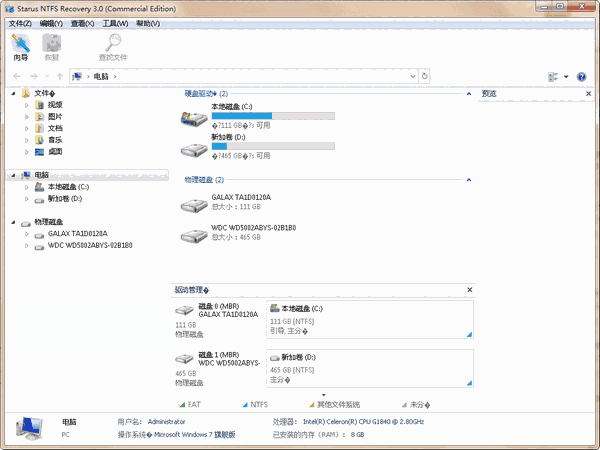600x450 pixels.
Task: Click 磁盘 1 (MBR) disk icon
Action: 184,359
